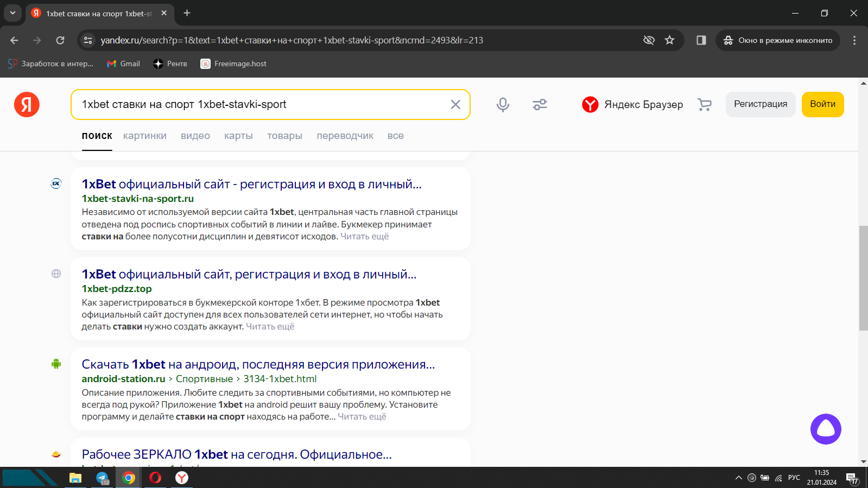
Task: Open Chrome three-dot menu
Action: 854,40
